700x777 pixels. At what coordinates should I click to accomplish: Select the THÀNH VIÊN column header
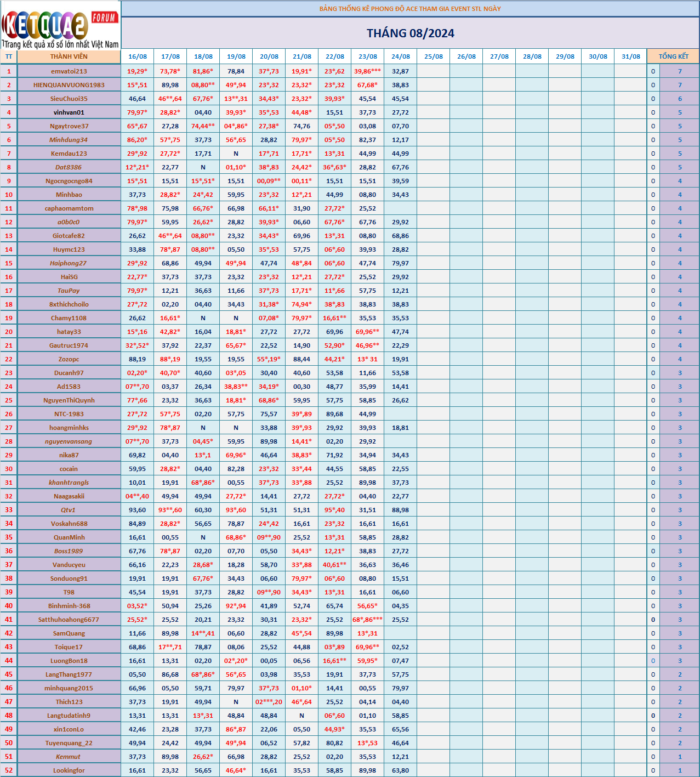pos(69,56)
